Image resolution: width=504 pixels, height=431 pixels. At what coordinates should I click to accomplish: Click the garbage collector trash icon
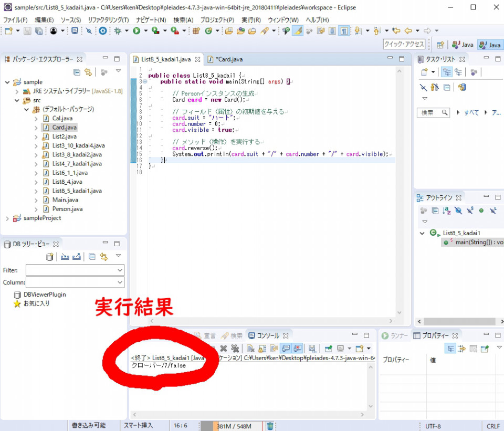(x=270, y=426)
